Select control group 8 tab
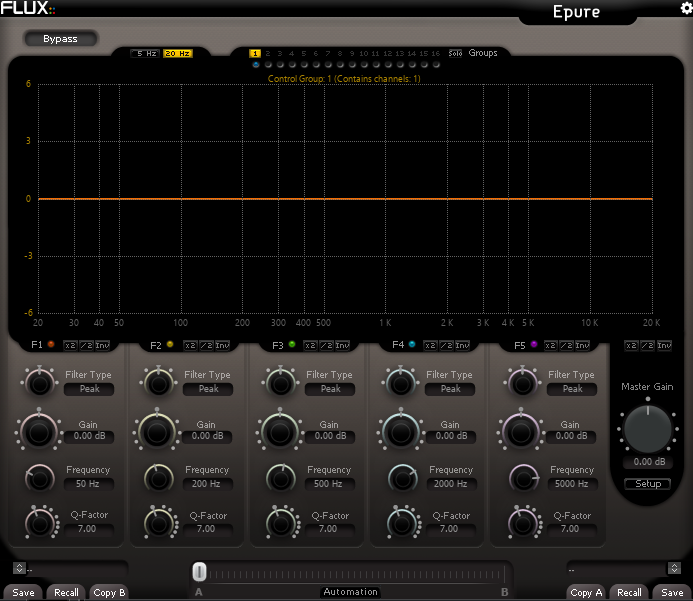693x601 pixels. (340, 53)
